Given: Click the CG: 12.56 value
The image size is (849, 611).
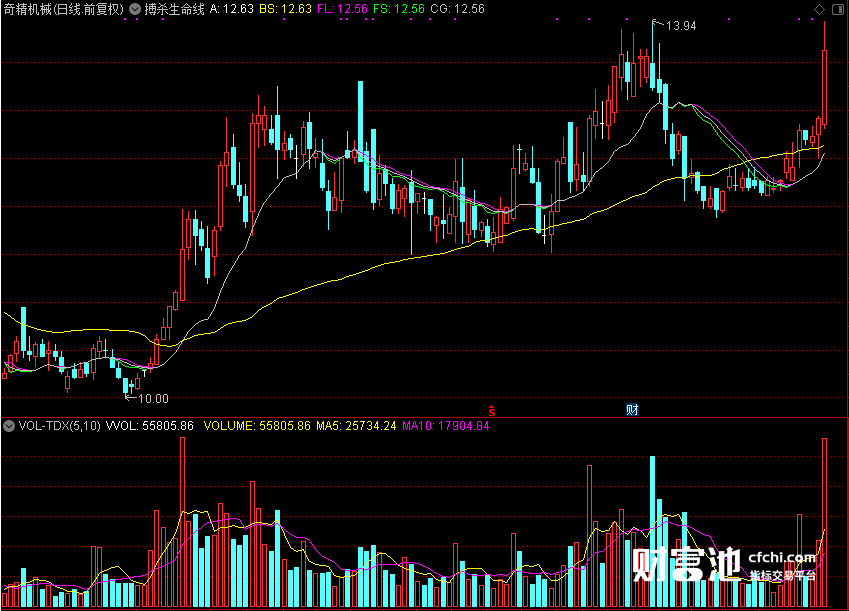Looking at the screenshot, I should coord(457,9).
